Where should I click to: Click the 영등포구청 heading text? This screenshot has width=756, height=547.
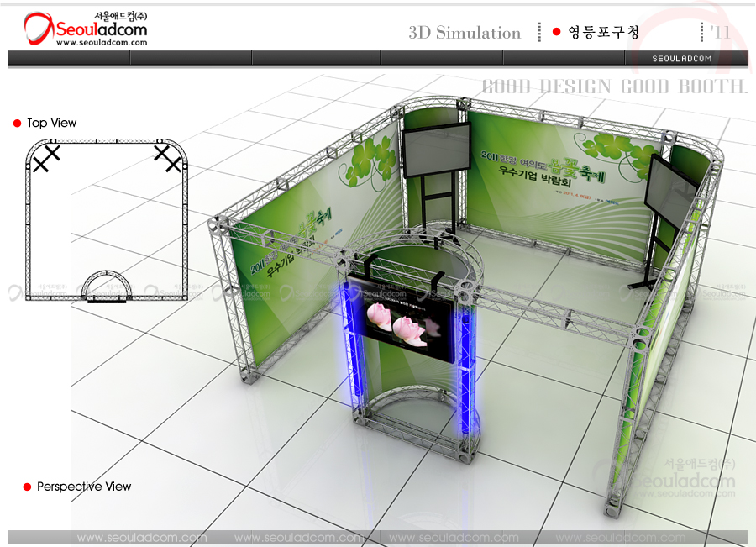coord(603,33)
